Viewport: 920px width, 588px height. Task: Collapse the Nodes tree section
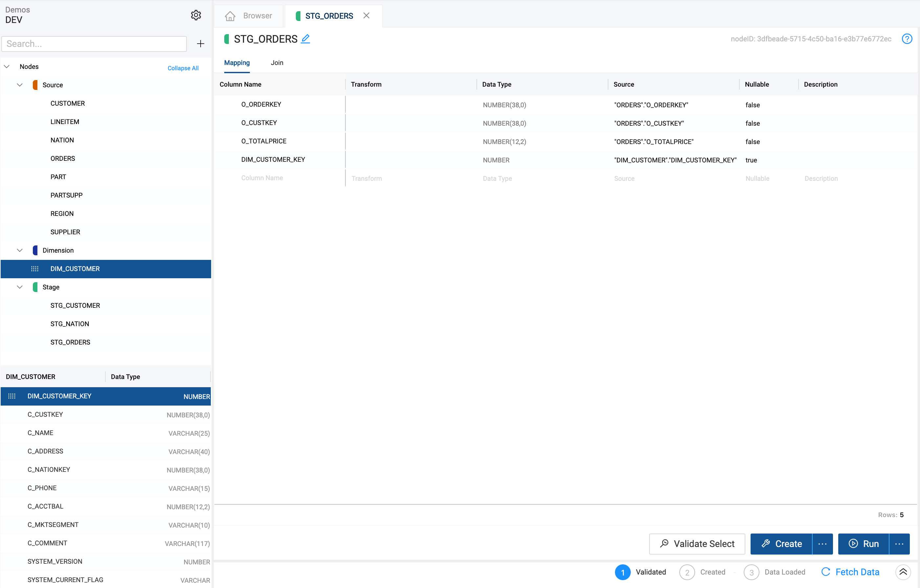click(x=7, y=66)
